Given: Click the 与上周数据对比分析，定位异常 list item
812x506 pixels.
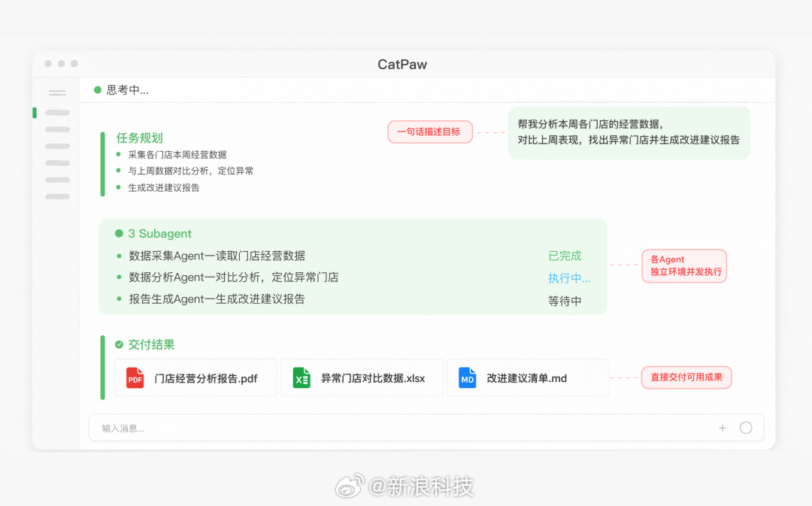Looking at the screenshot, I should click(x=190, y=171).
